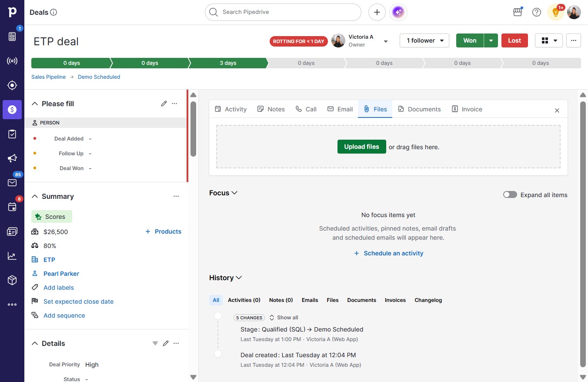Open Projects clipboard icon in sidebar
Image resolution: width=588 pixels, height=382 pixels.
tap(12, 134)
